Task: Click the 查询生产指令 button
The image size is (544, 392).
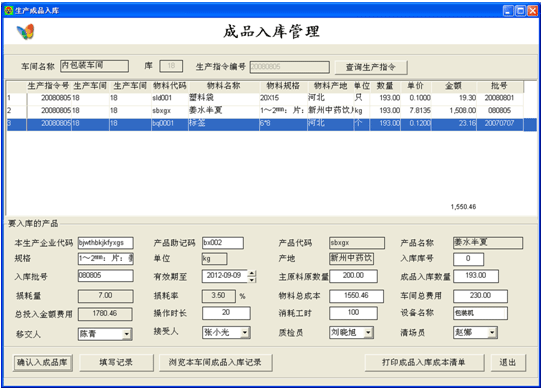Action: click(x=371, y=67)
